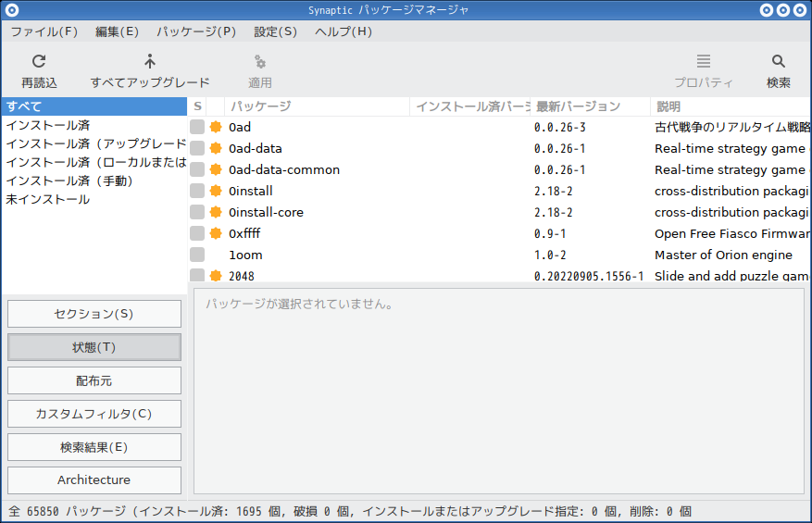Open the window menu icon in title bar

11,10
